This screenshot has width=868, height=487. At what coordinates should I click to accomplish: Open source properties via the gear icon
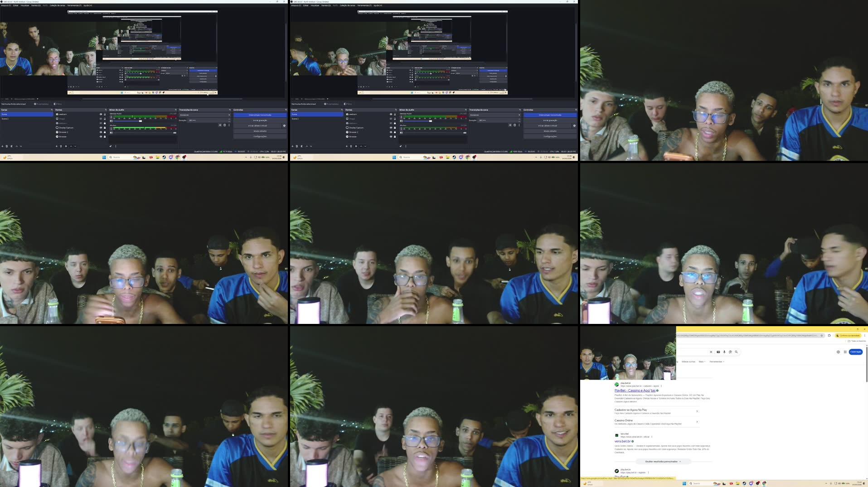tap(66, 146)
